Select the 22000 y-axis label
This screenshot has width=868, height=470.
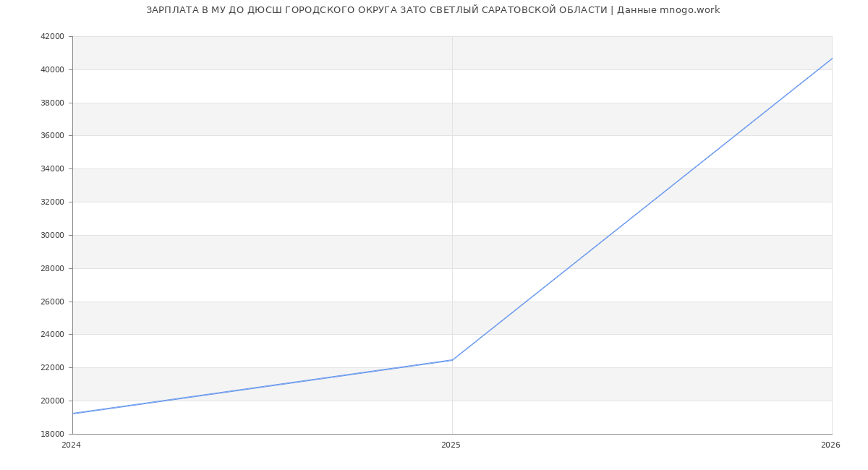[x=54, y=367]
